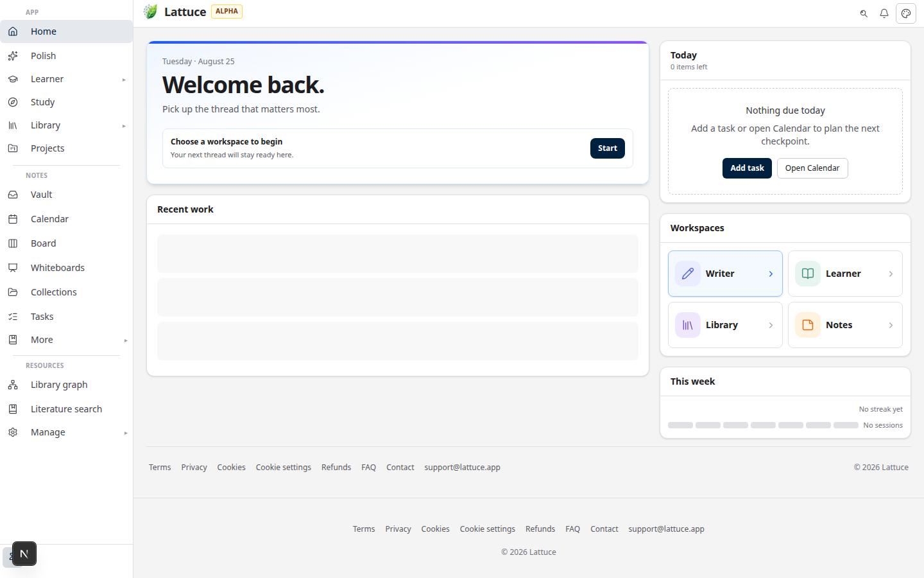Click the ALPHA badge

(x=227, y=12)
